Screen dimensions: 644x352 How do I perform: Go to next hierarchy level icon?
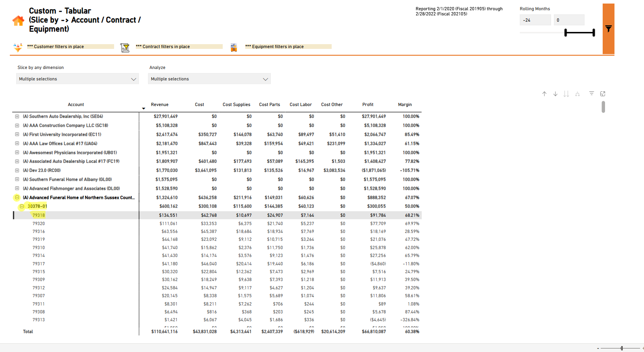point(566,94)
